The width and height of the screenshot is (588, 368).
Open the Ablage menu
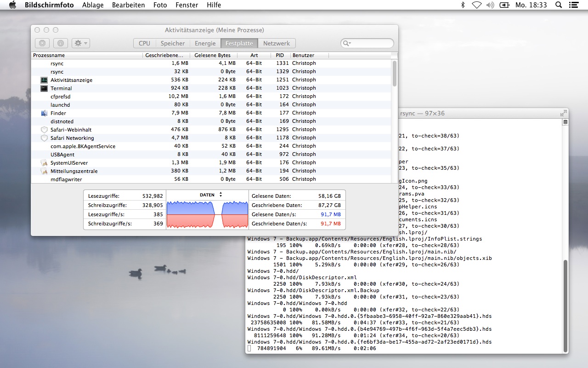pyautogui.click(x=93, y=5)
